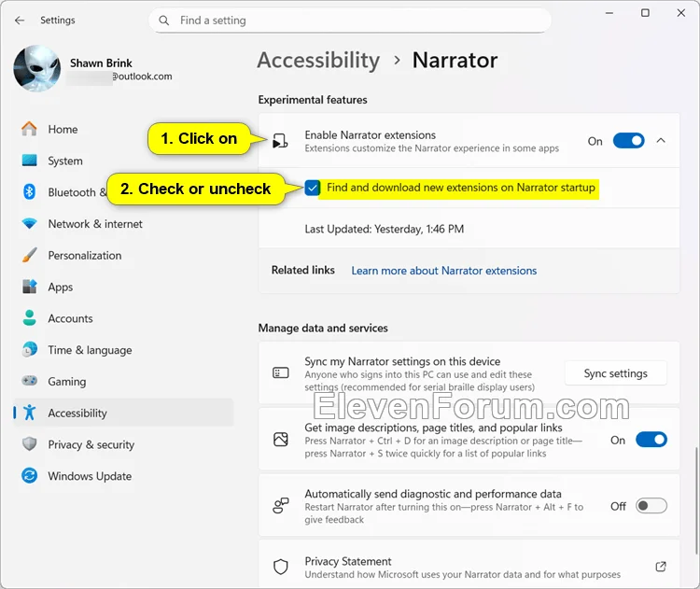Viewport: 700px width, 589px height.
Task: Click Last Updated: Yesterday, 1:46 PM text
Action: pos(385,229)
